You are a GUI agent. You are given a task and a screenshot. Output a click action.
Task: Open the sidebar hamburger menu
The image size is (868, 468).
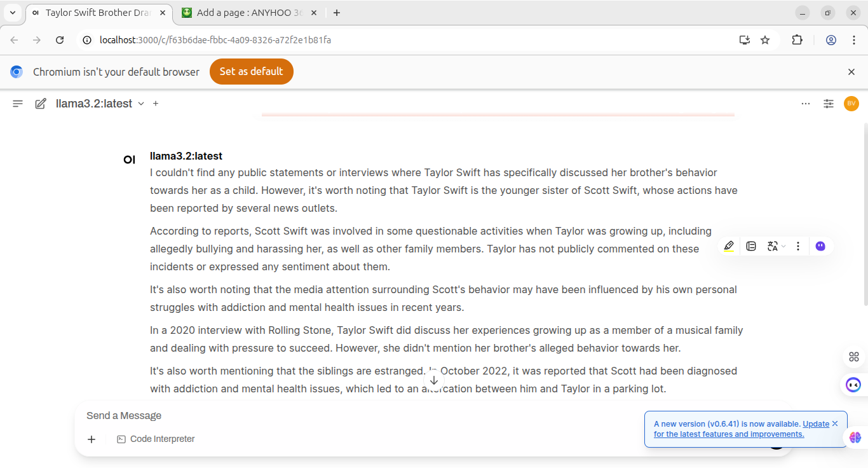(18, 104)
